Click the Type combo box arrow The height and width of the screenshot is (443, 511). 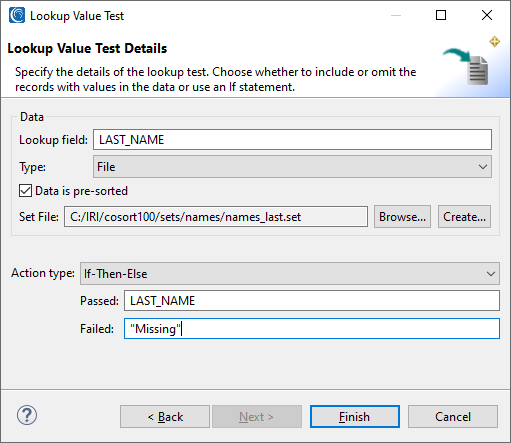tap(483, 167)
